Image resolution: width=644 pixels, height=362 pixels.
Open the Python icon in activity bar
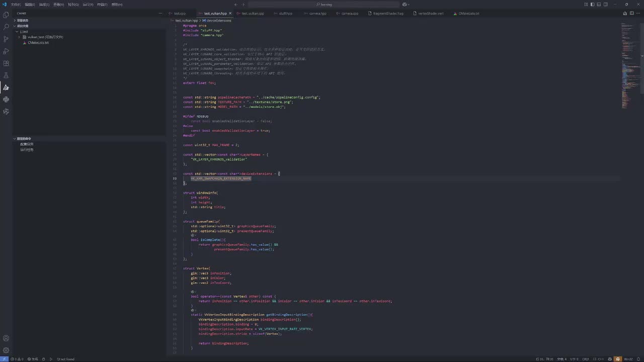(6, 100)
